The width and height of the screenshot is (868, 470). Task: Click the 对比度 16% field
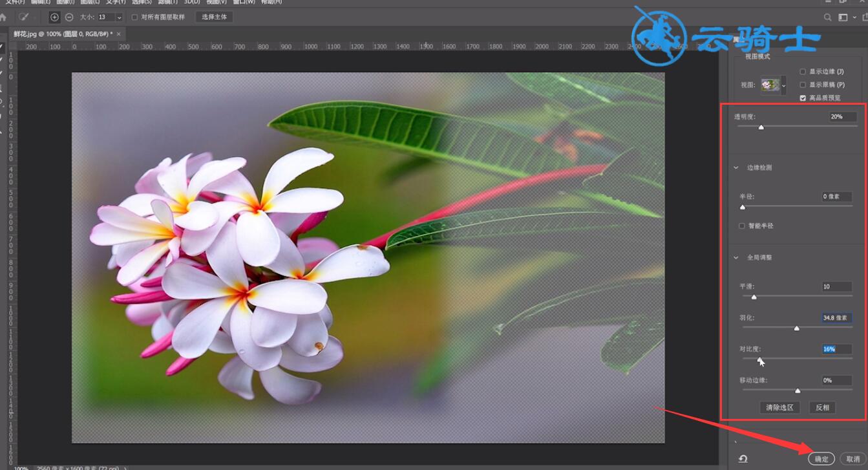coord(836,349)
